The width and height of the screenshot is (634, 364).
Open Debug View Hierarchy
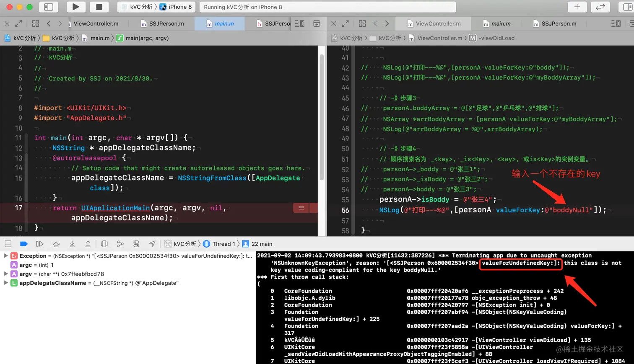(104, 244)
